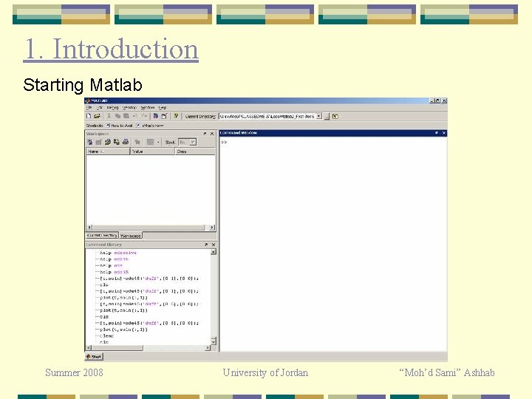
Task: Click the Paste icon in main toolbar
Action: (126, 116)
